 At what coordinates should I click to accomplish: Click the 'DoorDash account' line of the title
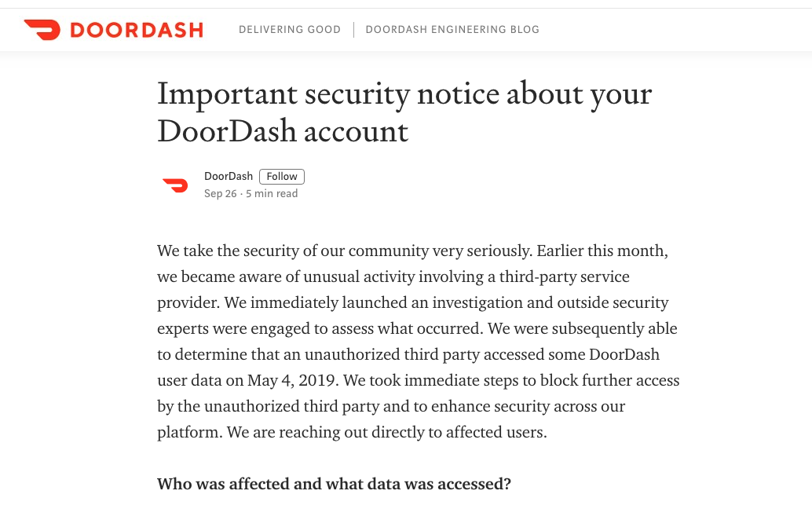pyautogui.click(x=283, y=131)
